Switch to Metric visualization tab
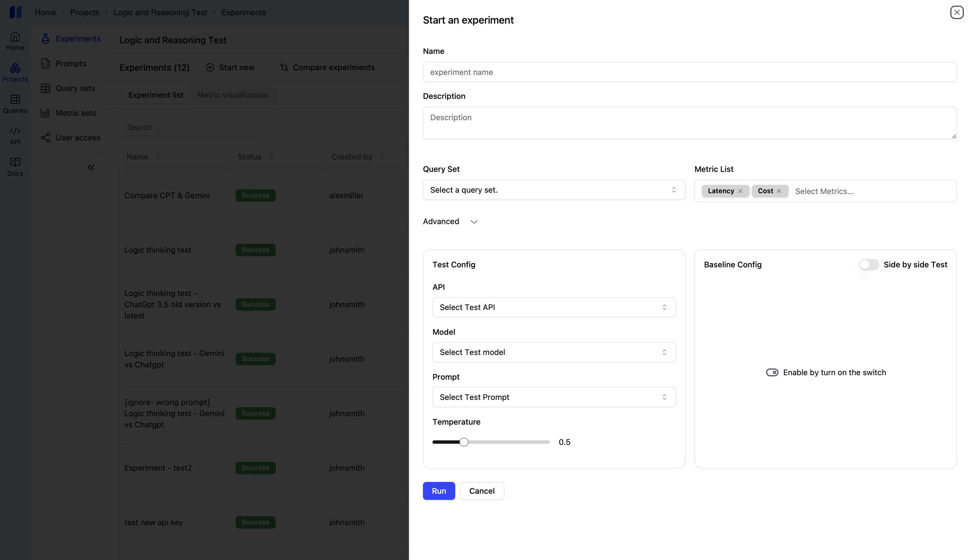This screenshot has width=970, height=560. [x=233, y=95]
